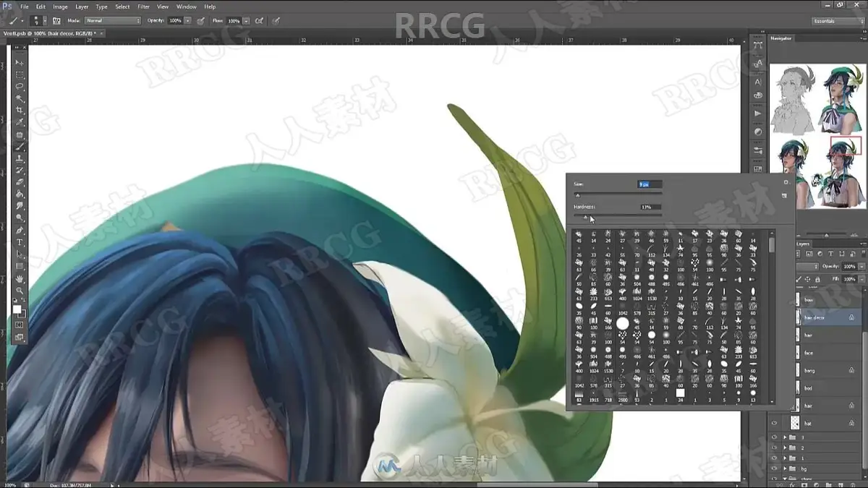Toggle the Brush panel button in options bar
The width and height of the screenshot is (868, 488).
tap(56, 21)
